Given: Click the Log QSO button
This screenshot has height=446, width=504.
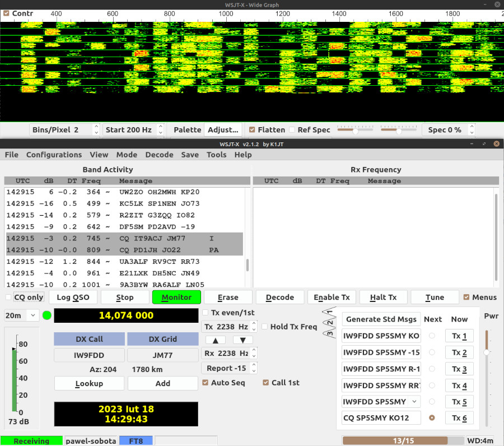Looking at the screenshot, I should [73, 297].
